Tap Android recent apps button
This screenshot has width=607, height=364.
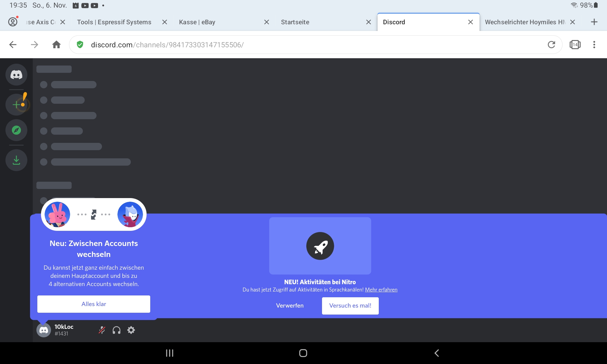[170, 353]
